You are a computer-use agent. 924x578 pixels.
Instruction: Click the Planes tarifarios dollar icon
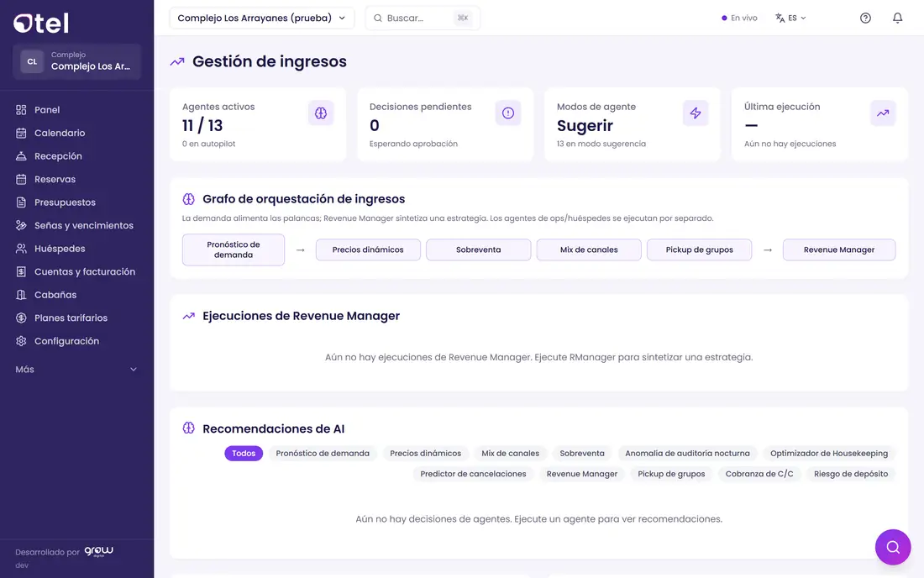tap(21, 318)
